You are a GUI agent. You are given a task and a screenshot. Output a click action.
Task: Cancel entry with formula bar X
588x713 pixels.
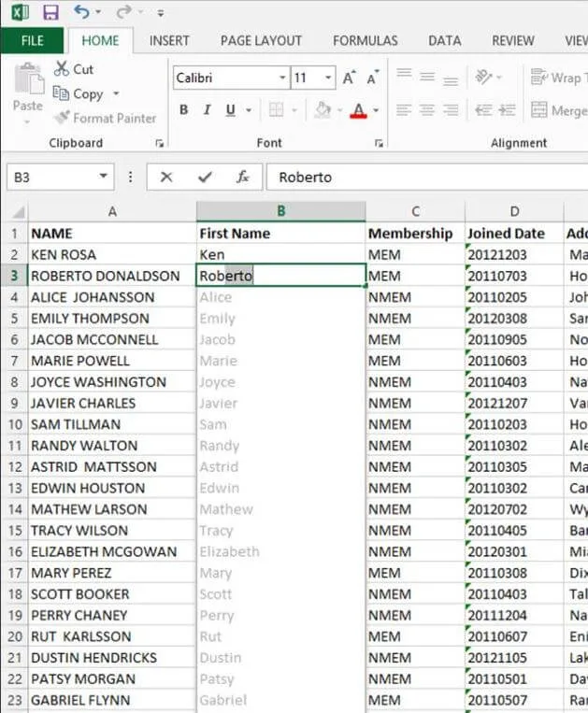[166, 177]
